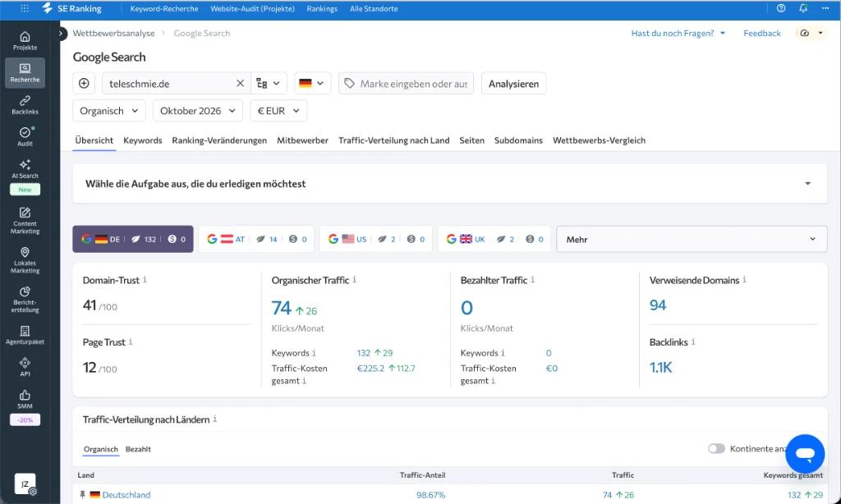Screen dimensions: 841x504
Task: Click the brand name input field
Action: (x=406, y=83)
